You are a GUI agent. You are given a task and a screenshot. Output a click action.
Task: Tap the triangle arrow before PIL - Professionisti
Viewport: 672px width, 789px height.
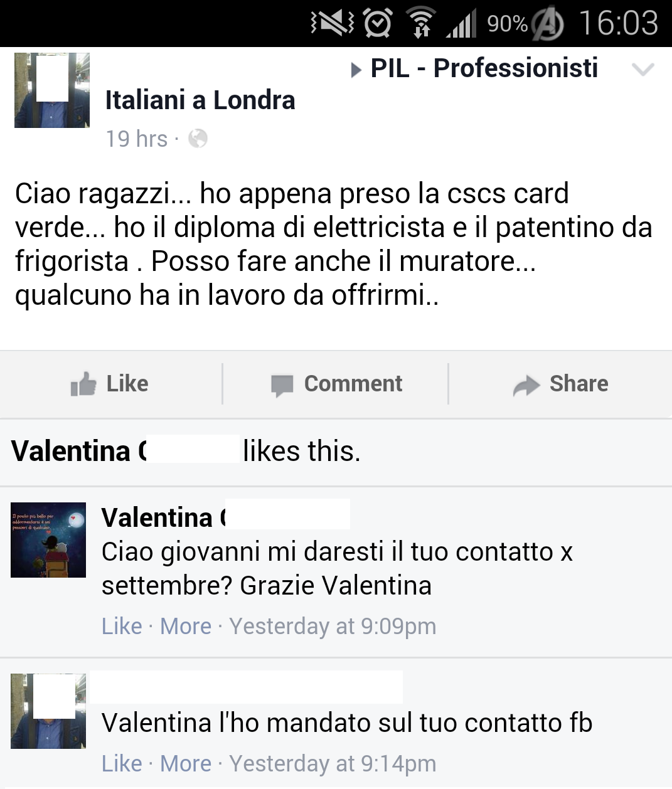pyautogui.click(x=356, y=70)
